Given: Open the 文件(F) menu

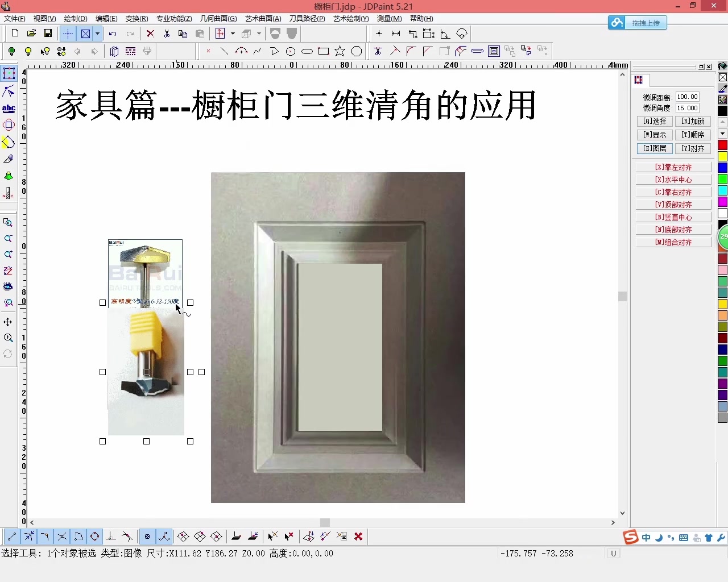Looking at the screenshot, I should click(14, 19).
